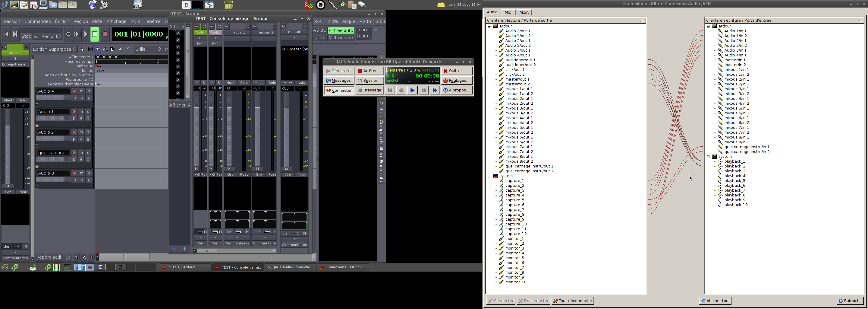
Task: Open the text editor launcher in panel
Action: point(24,5)
